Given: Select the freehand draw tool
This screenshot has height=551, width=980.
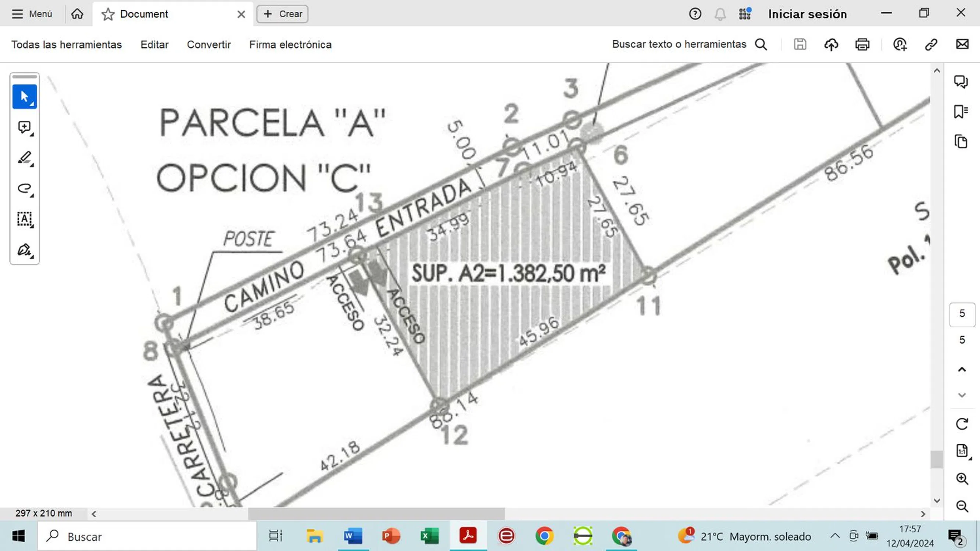Looking at the screenshot, I should pyautogui.click(x=24, y=188).
